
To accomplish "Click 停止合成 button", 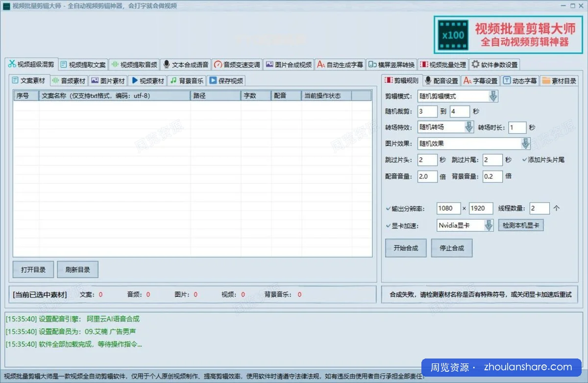I will [452, 248].
